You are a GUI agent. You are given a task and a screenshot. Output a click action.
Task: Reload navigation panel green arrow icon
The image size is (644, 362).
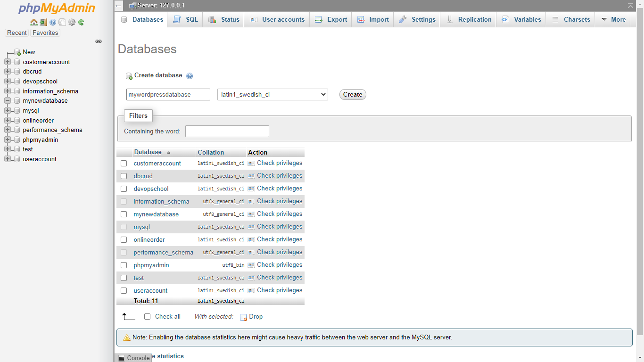pyautogui.click(x=81, y=22)
